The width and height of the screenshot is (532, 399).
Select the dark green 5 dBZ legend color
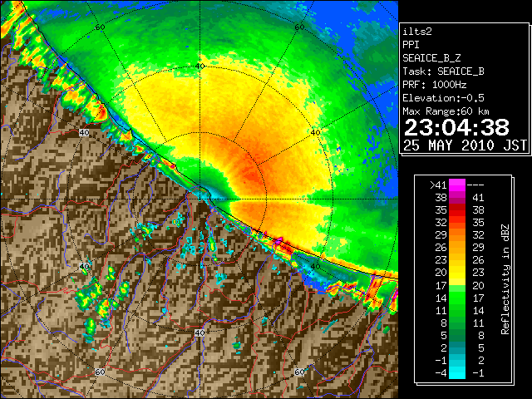tap(457, 335)
